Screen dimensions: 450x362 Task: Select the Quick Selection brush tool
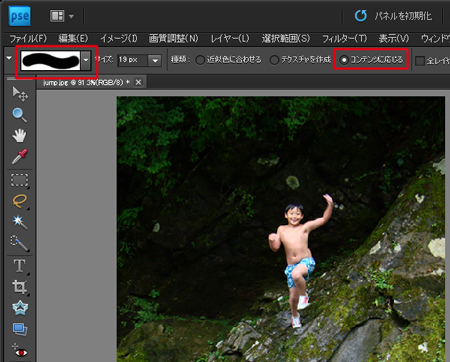pos(19,243)
